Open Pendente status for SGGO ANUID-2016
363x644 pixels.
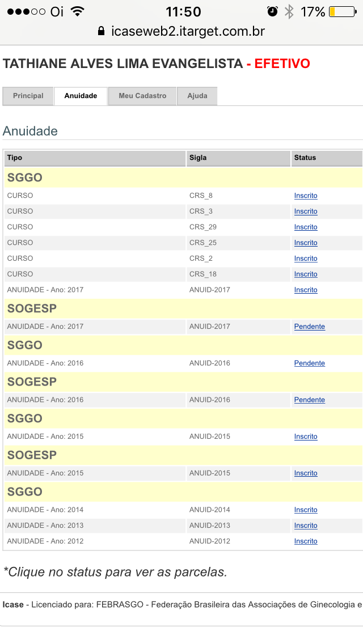click(310, 363)
